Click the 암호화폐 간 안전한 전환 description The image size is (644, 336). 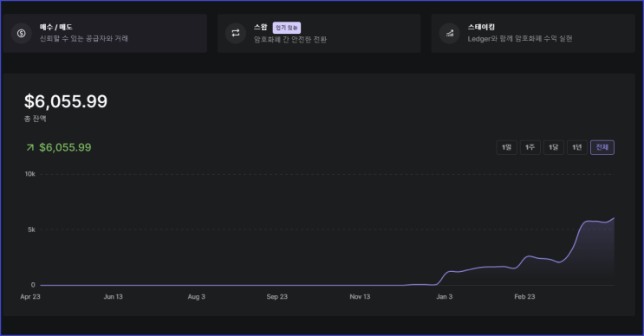290,40
